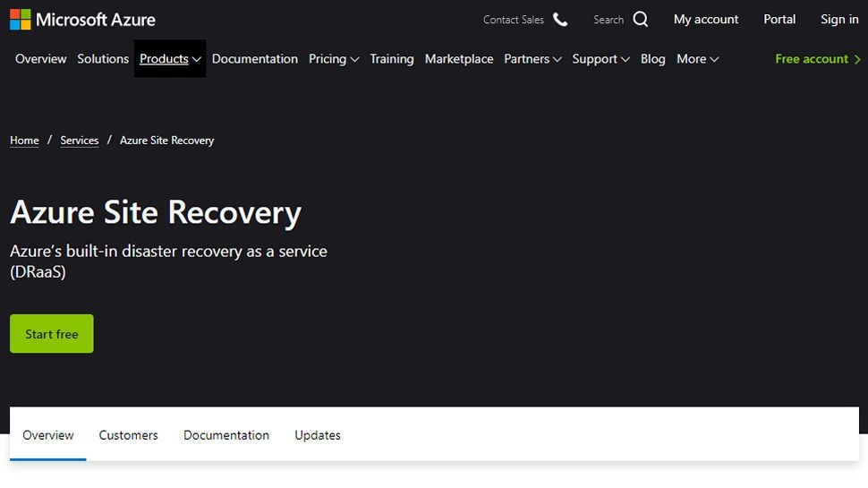Click the Contact Sales phone icon
This screenshot has height=488, width=868.
tap(560, 20)
